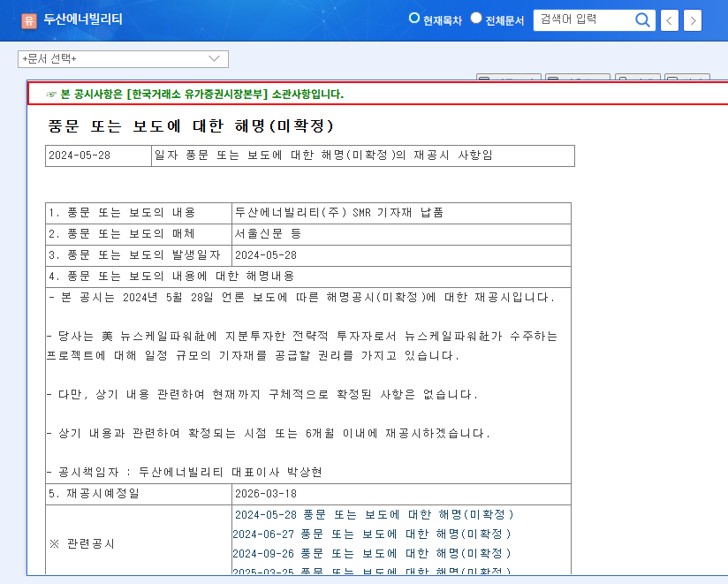Open related disclosure dated 2024-05-28

(375, 514)
